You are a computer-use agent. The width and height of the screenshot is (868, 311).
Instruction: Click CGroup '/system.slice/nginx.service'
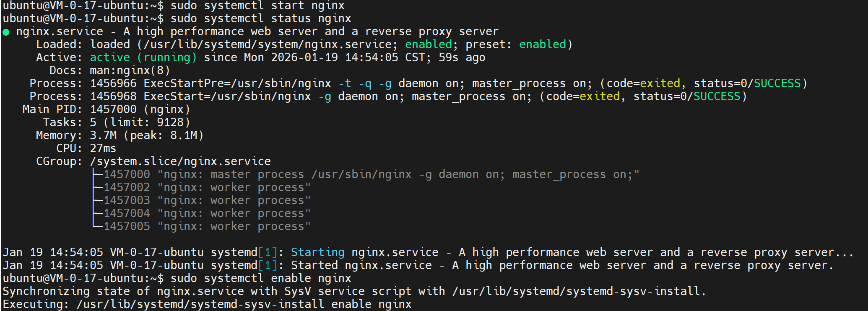click(x=180, y=161)
